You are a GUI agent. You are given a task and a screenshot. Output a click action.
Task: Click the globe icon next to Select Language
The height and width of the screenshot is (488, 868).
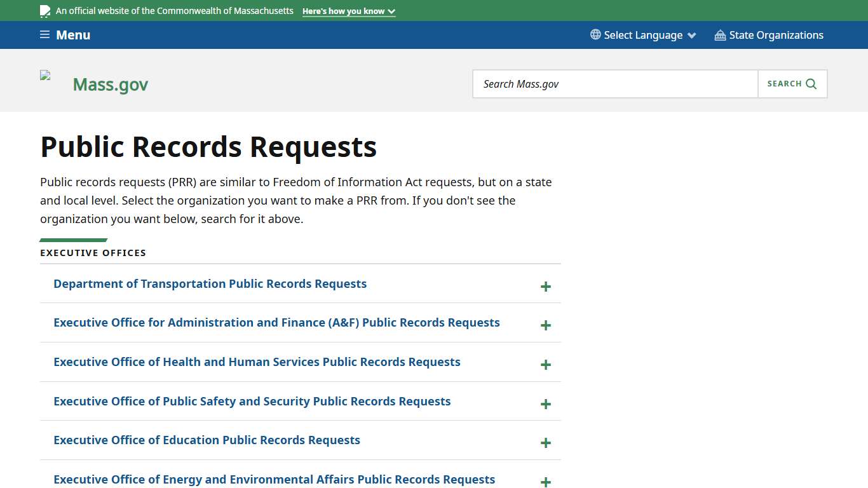click(x=595, y=35)
